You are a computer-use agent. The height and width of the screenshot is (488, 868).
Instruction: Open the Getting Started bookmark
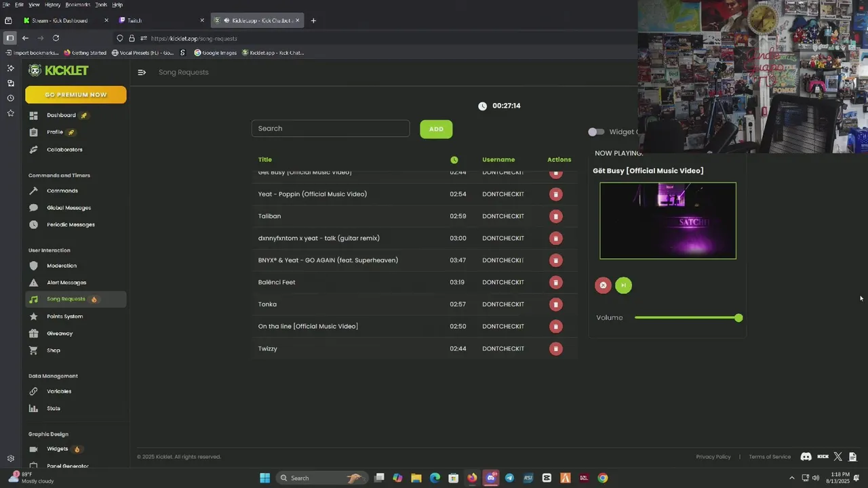85,53
